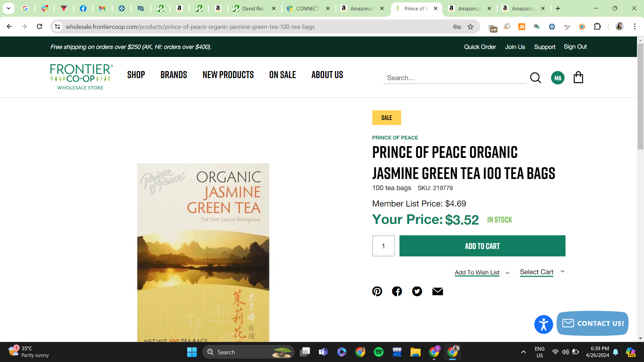Open Chrome three-dot menu
Screen dimensions: 644x362
click(635, 26)
